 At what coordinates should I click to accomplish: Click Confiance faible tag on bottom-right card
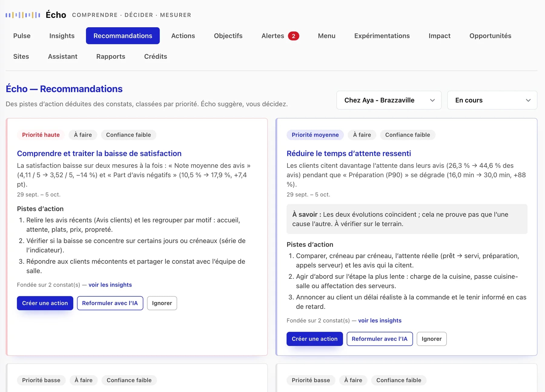[x=398, y=380]
